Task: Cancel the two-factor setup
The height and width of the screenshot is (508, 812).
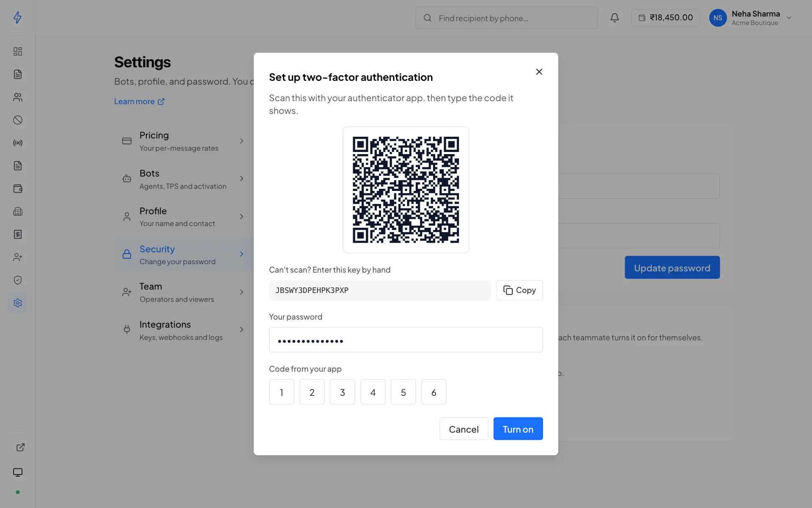Action: (464, 429)
